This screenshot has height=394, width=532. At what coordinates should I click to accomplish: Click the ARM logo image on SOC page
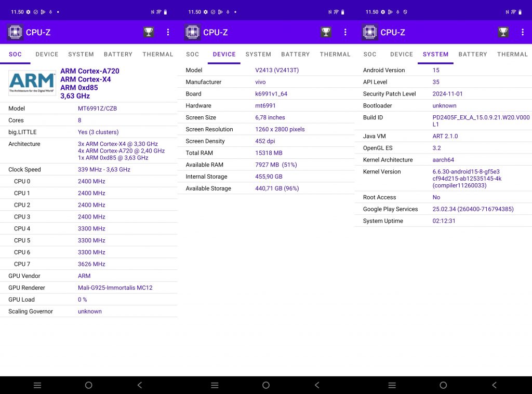32,83
